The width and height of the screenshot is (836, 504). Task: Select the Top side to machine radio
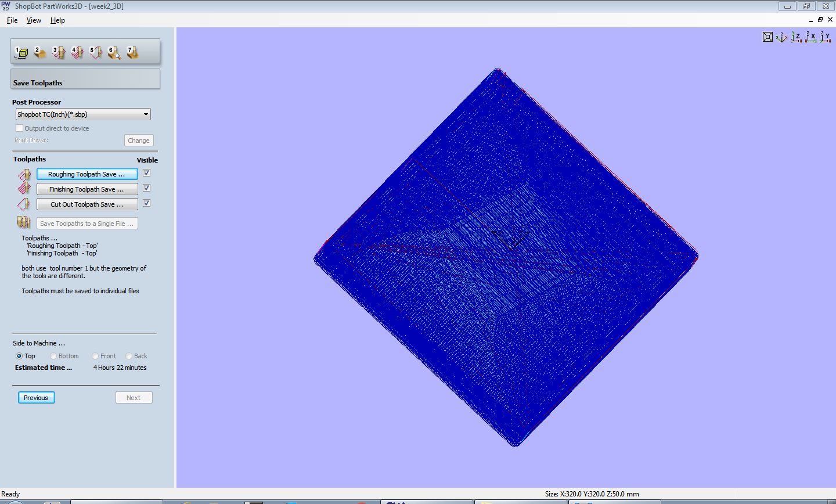[x=19, y=356]
